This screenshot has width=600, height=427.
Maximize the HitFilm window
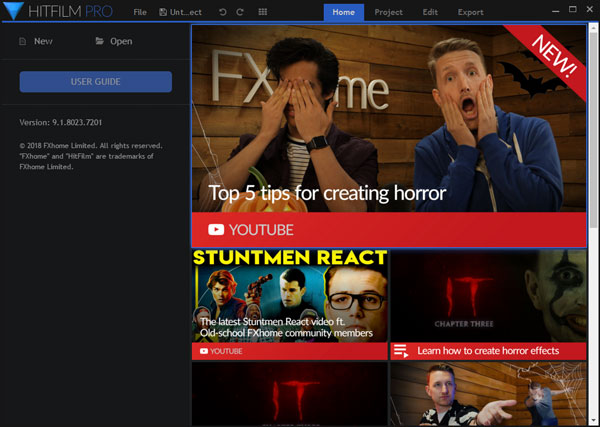[573, 9]
